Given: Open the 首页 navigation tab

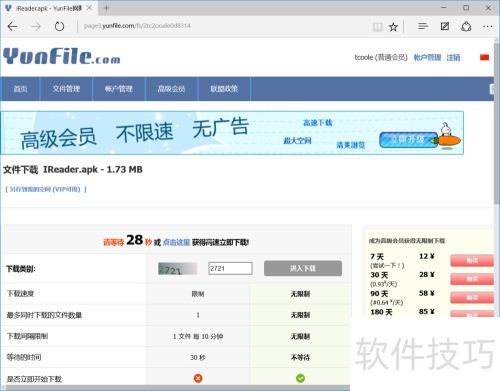Looking at the screenshot, I should pos(20,89).
